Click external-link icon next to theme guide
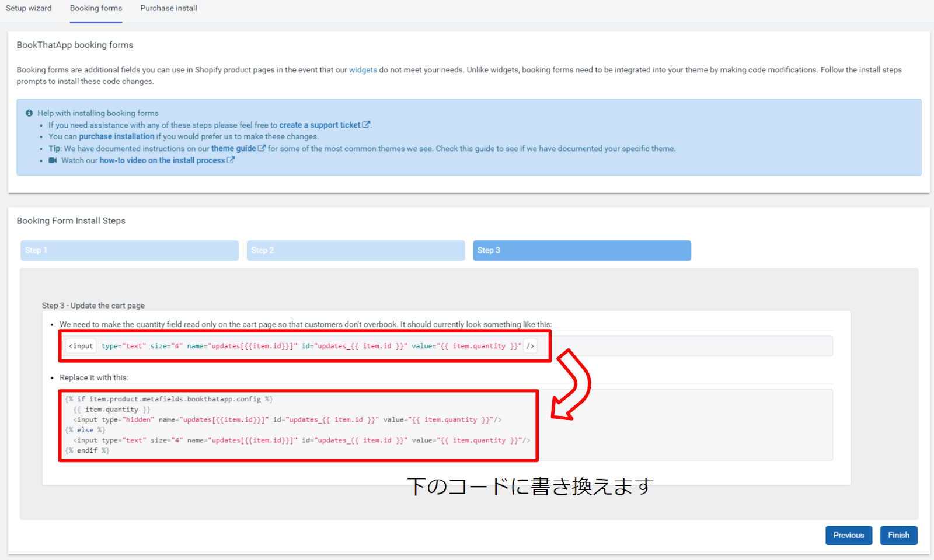This screenshot has width=934, height=560. [262, 148]
